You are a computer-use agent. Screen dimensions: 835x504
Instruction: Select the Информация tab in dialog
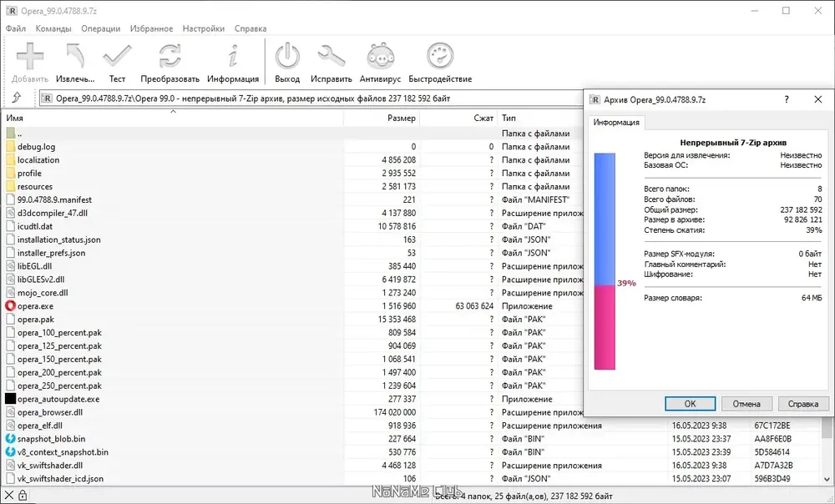(x=616, y=123)
